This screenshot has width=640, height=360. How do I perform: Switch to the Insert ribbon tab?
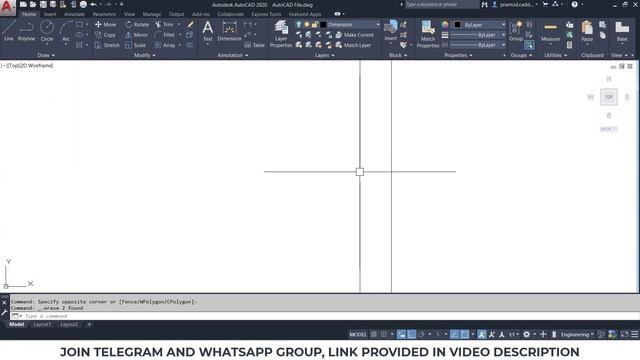(x=50, y=14)
